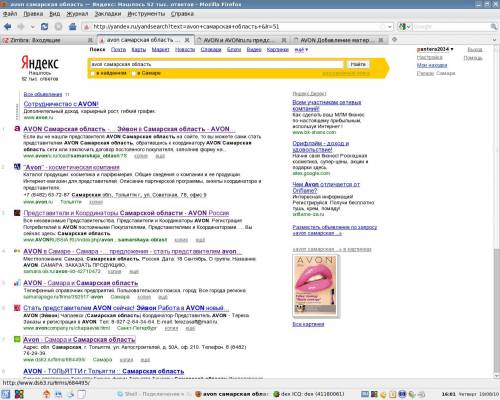Screen dimensions: 500x400
Task: Click favicon beside 'AVON Самарская область - Эйвон' result
Action: pyautogui.click(x=17, y=129)
